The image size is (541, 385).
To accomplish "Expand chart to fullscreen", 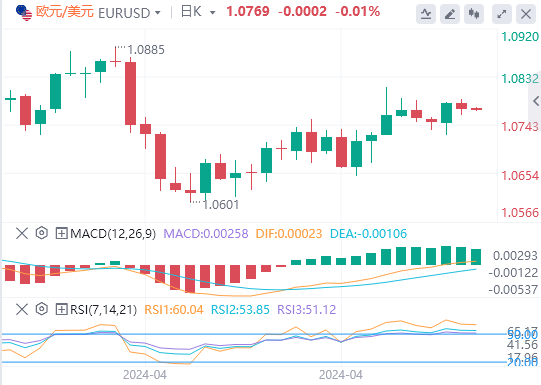I will pos(502,14).
